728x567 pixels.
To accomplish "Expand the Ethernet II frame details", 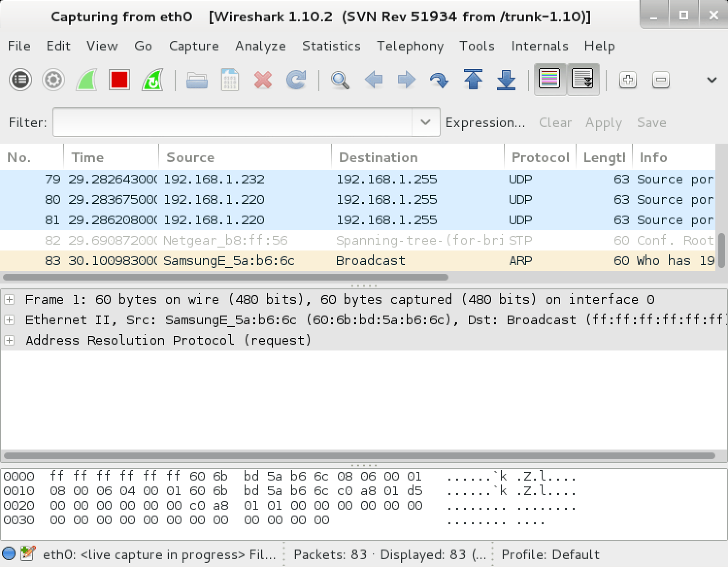I will tap(9, 319).
